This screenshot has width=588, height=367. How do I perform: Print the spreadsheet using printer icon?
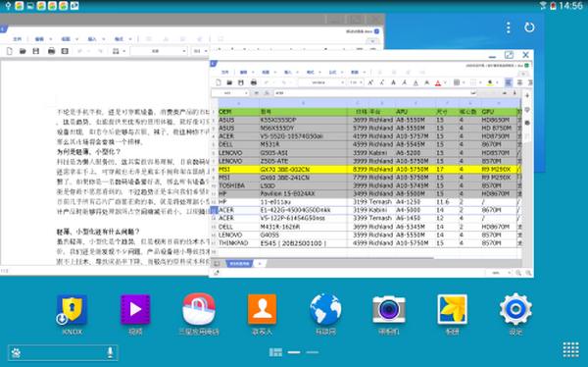[x=254, y=82]
